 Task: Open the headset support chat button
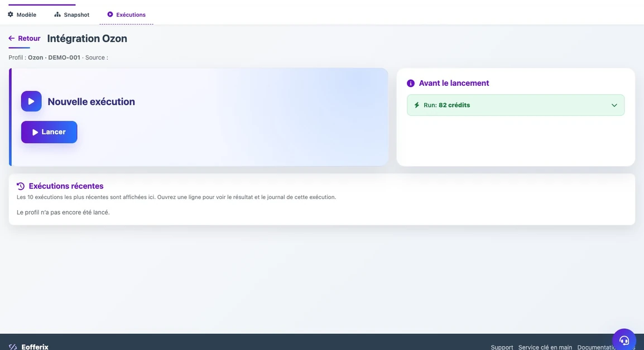point(624,340)
